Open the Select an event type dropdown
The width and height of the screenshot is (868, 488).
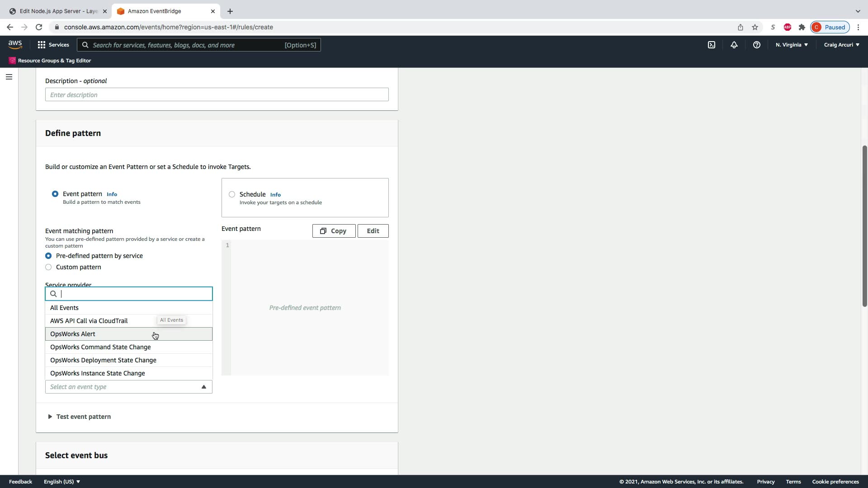128,387
